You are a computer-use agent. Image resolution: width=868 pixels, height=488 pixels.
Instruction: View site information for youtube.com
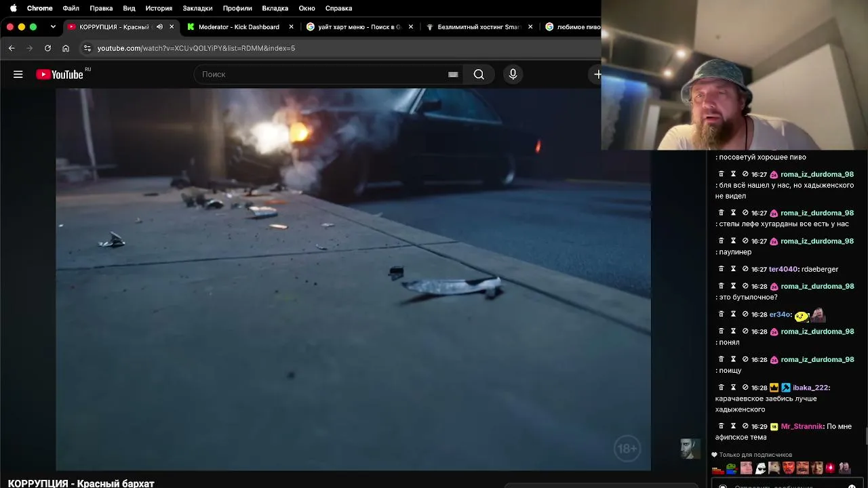point(87,48)
